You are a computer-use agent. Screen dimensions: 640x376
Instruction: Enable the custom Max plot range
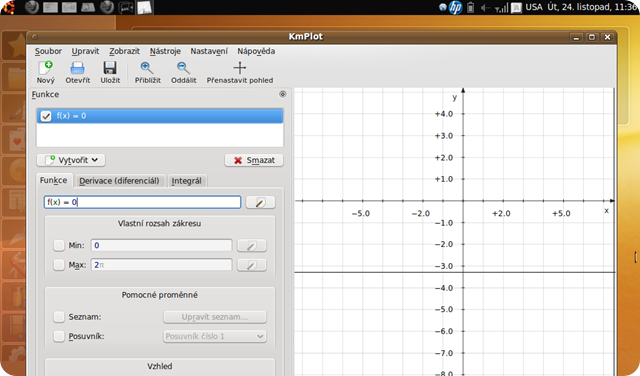pos(59,265)
